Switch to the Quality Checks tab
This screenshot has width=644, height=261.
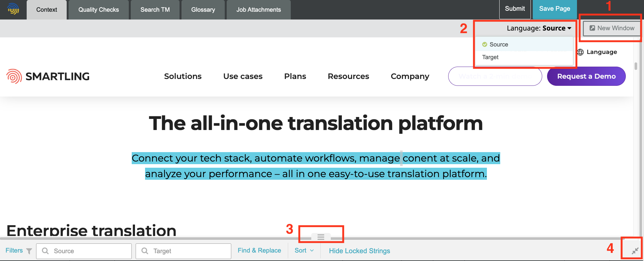pyautogui.click(x=99, y=10)
